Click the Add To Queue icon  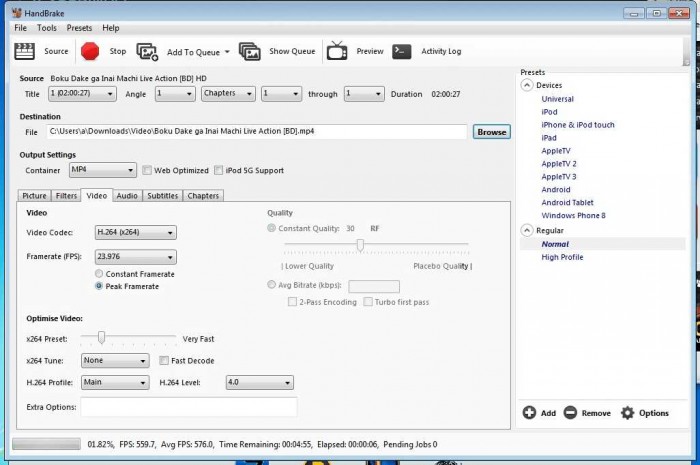pos(147,52)
